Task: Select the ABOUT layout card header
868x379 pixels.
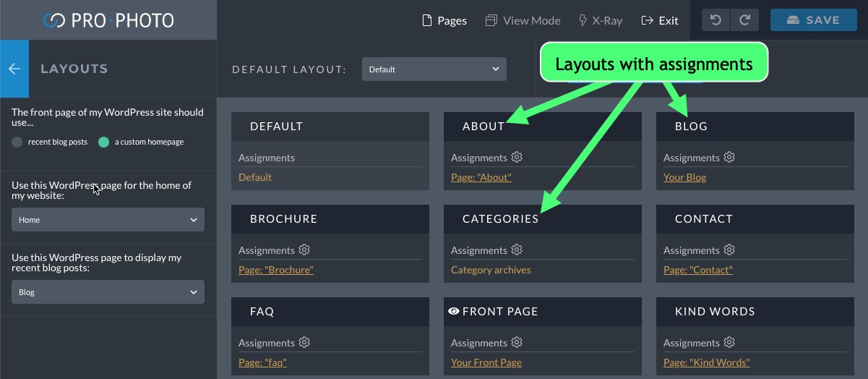Action: (x=543, y=126)
